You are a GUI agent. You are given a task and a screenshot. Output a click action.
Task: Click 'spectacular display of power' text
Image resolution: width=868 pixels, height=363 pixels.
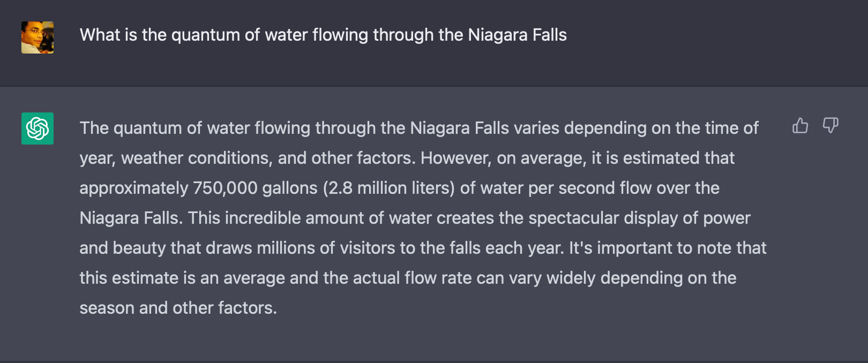point(639,218)
